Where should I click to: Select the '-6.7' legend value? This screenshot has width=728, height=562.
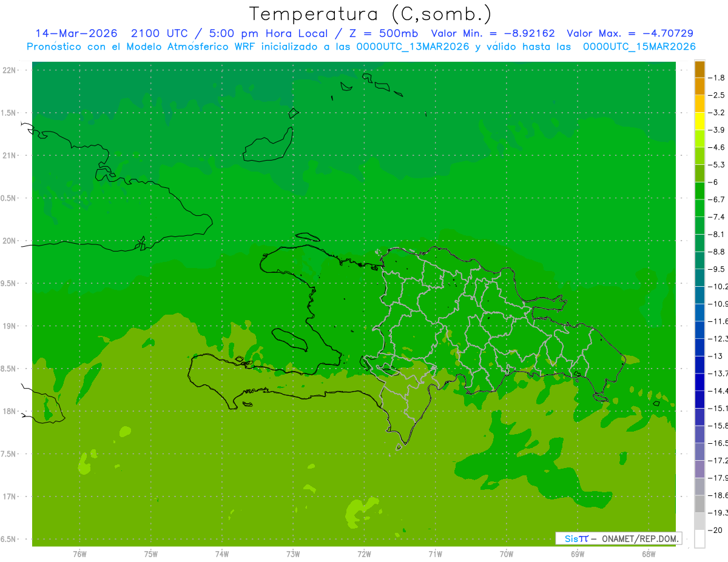717,199
